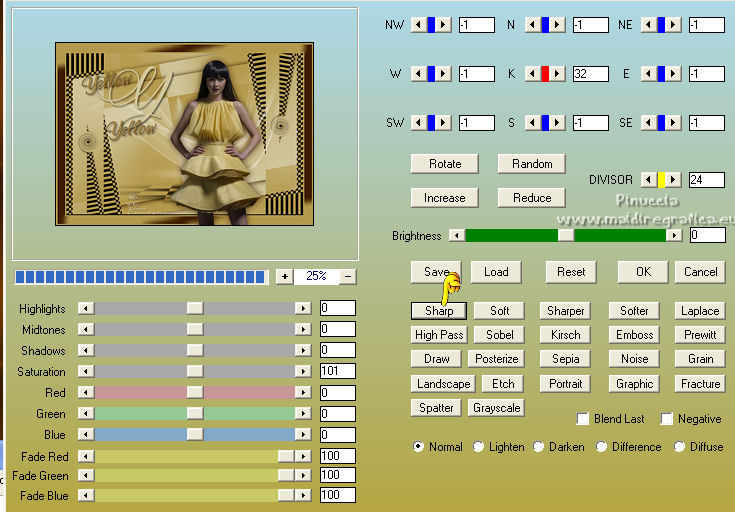Click the Grain preset
Image resolution: width=735 pixels, height=512 pixels.
click(x=700, y=359)
